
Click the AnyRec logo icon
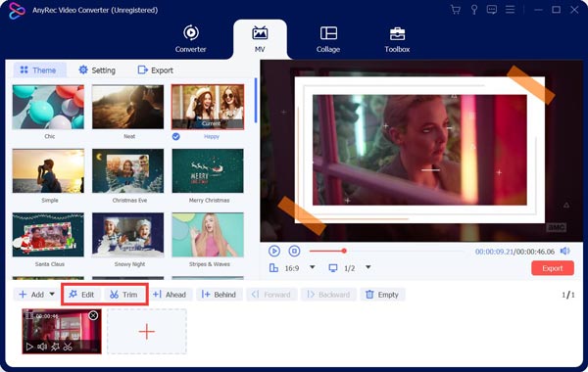(x=17, y=11)
